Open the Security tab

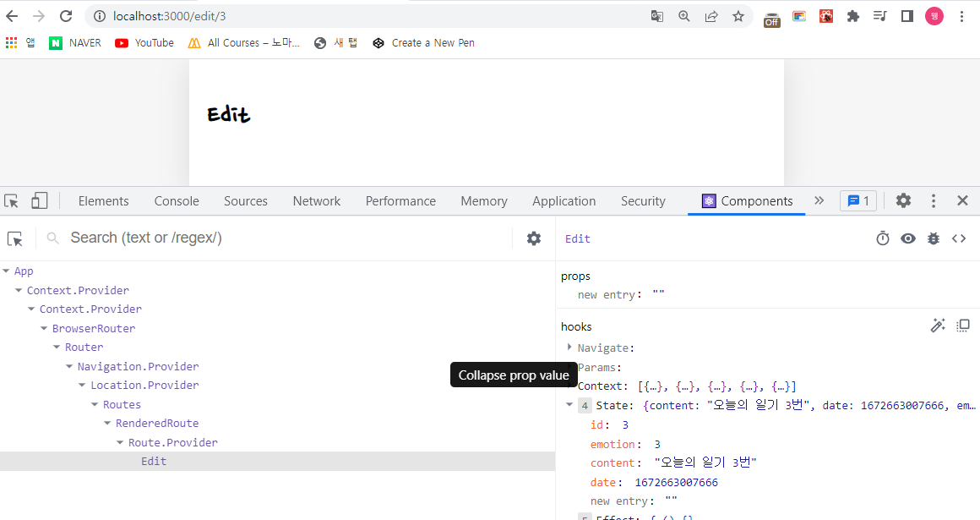[643, 201]
